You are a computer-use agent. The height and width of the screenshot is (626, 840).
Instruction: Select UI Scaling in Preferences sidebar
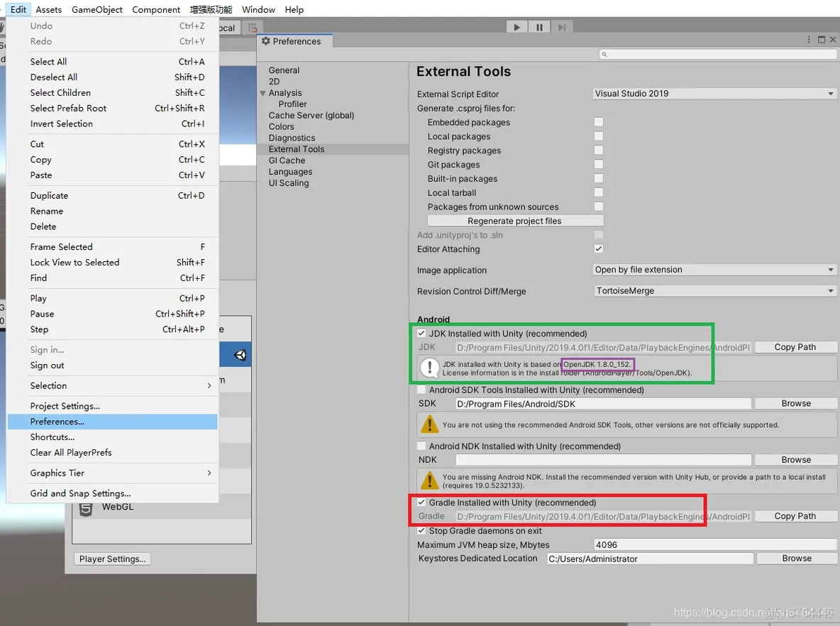coord(289,183)
